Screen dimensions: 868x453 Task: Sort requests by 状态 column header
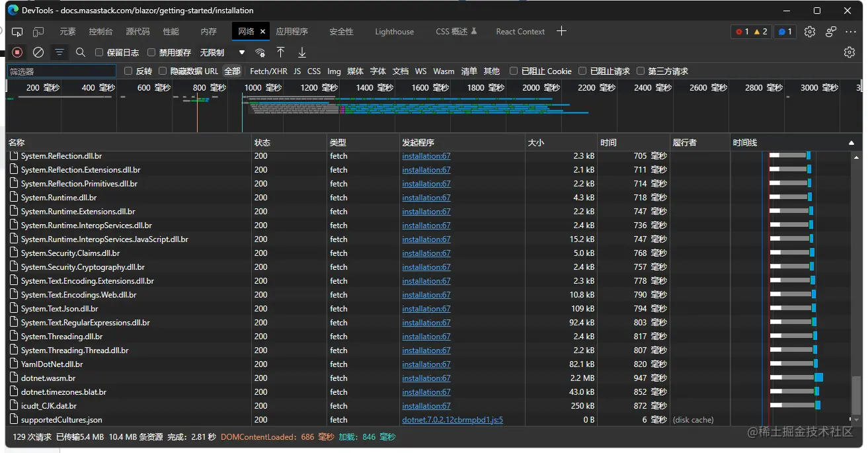click(x=290, y=143)
